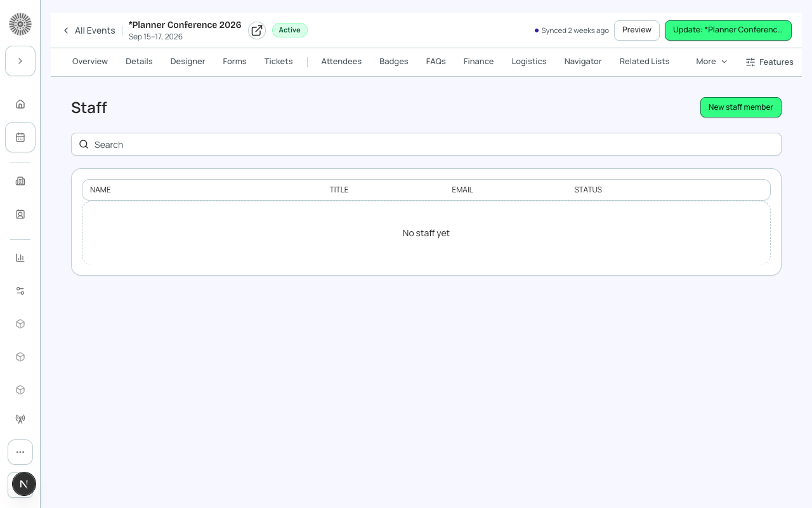This screenshot has width=812, height=508.
Task: Open the broadcast antenna sidebar icon
Action: [20, 419]
